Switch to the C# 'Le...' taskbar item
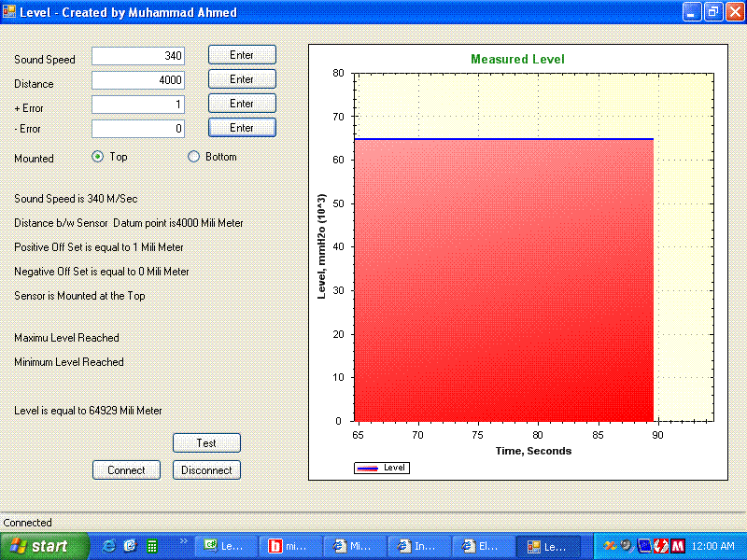This screenshot has height=560, width=747. [226, 546]
